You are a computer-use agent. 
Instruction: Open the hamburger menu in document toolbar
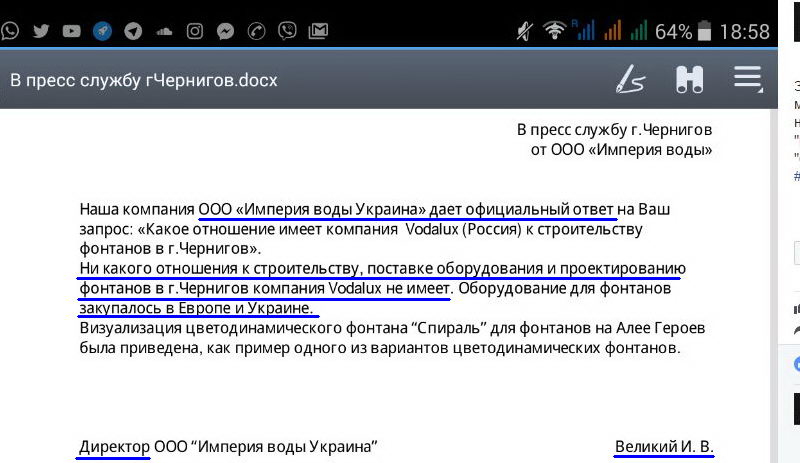pos(748,79)
